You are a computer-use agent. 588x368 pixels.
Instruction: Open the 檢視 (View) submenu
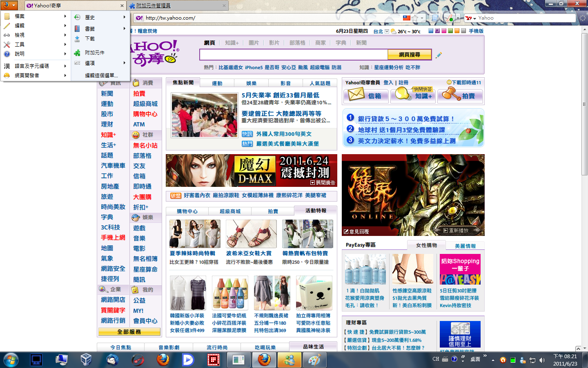[x=35, y=35]
